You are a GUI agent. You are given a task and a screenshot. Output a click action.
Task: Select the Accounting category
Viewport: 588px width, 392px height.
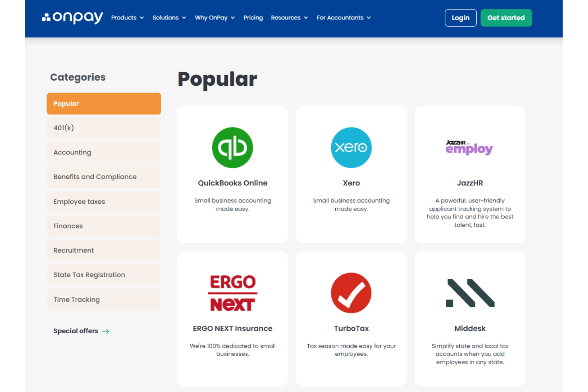pyautogui.click(x=104, y=153)
